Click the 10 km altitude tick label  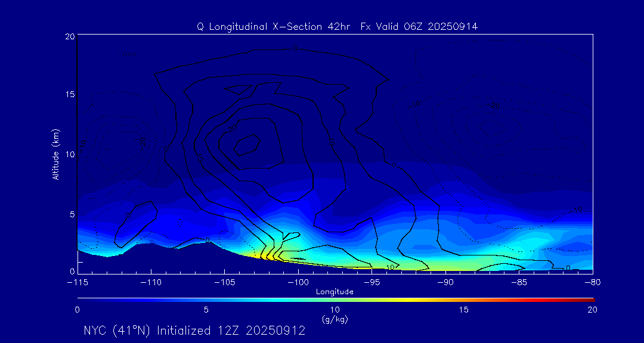(x=69, y=154)
